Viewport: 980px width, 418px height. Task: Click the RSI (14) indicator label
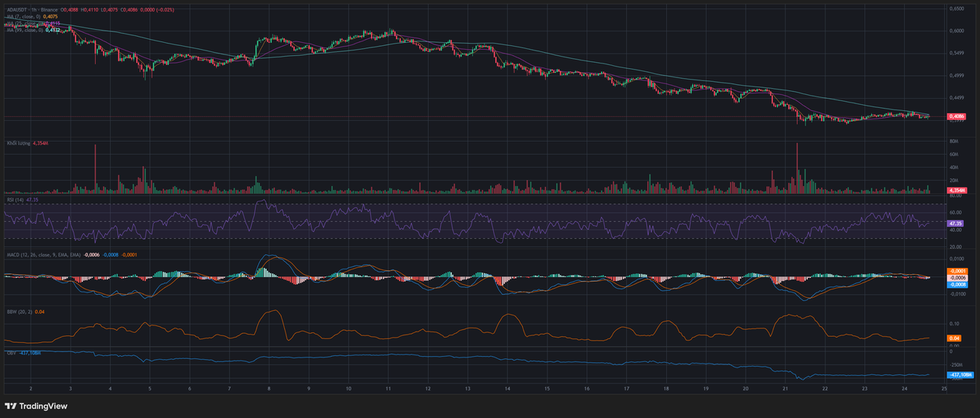point(15,199)
